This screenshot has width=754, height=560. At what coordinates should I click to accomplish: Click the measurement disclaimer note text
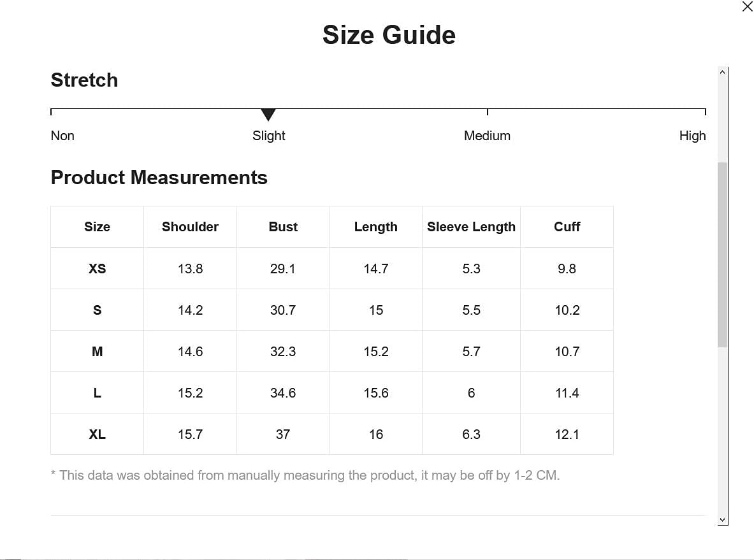(x=305, y=475)
